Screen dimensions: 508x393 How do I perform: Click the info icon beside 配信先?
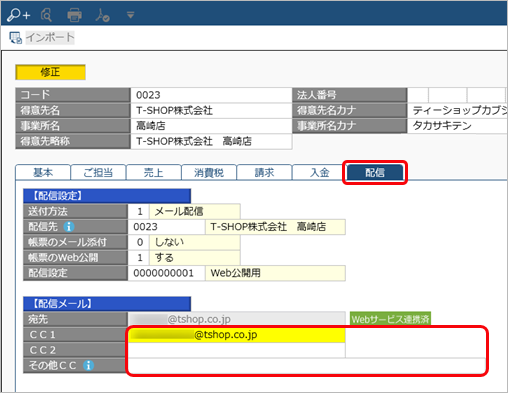[x=69, y=227]
